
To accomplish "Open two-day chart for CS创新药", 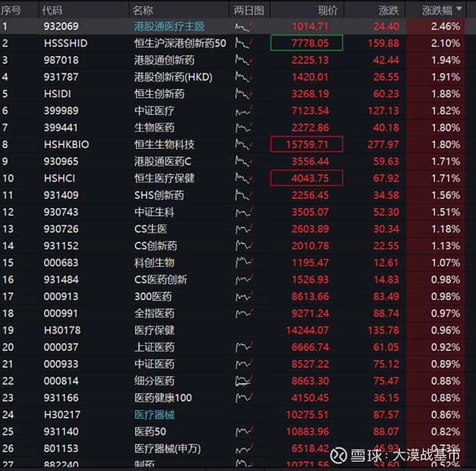I will [244, 246].
